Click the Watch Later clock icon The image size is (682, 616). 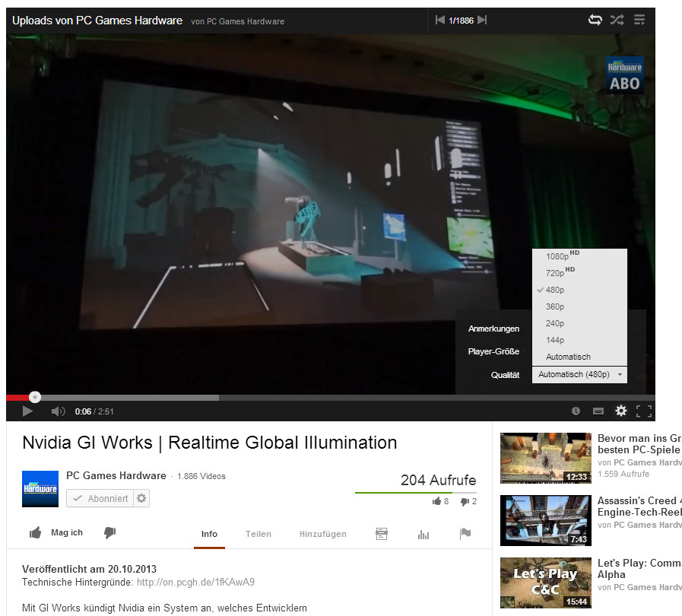[576, 411]
